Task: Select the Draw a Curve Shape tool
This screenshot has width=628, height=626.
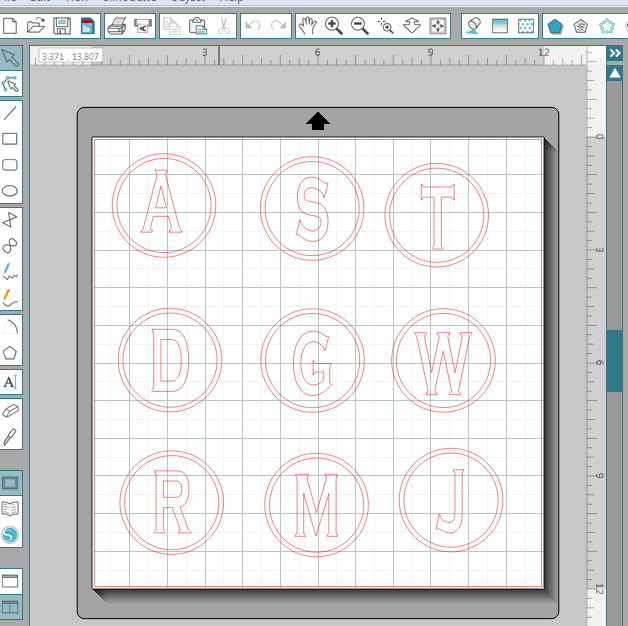Action: point(10,246)
